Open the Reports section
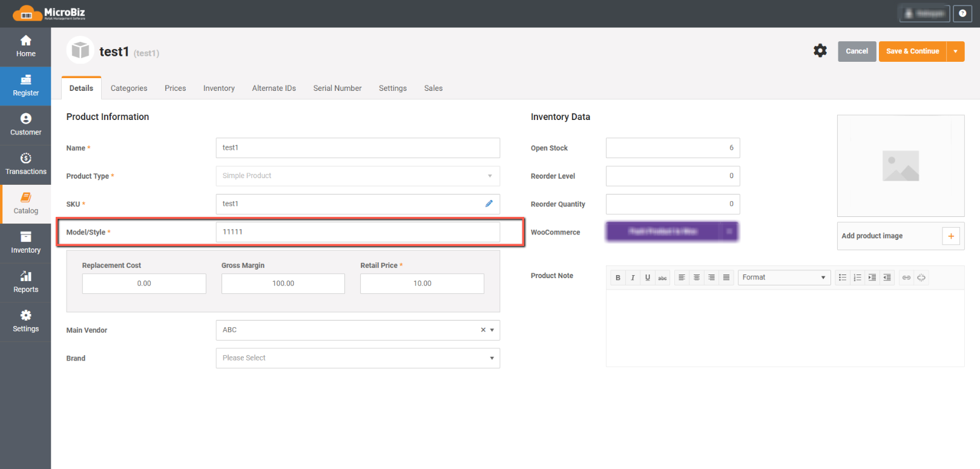 coord(25,283)
